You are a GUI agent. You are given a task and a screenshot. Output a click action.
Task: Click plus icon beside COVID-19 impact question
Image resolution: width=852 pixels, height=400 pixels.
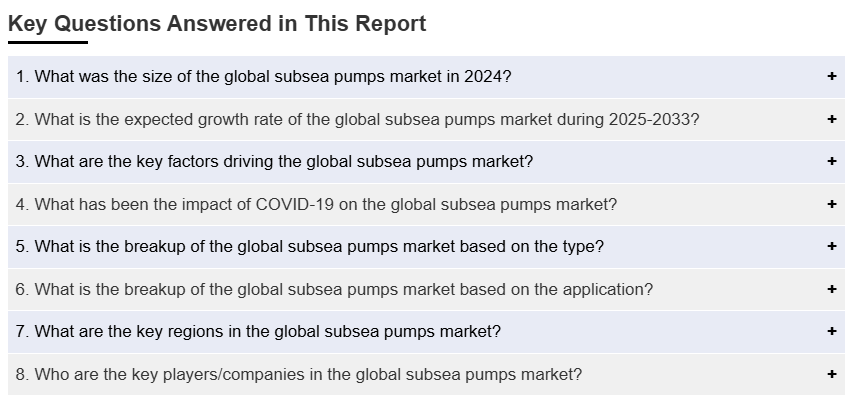pyautogui.click(x=831, y=205)
